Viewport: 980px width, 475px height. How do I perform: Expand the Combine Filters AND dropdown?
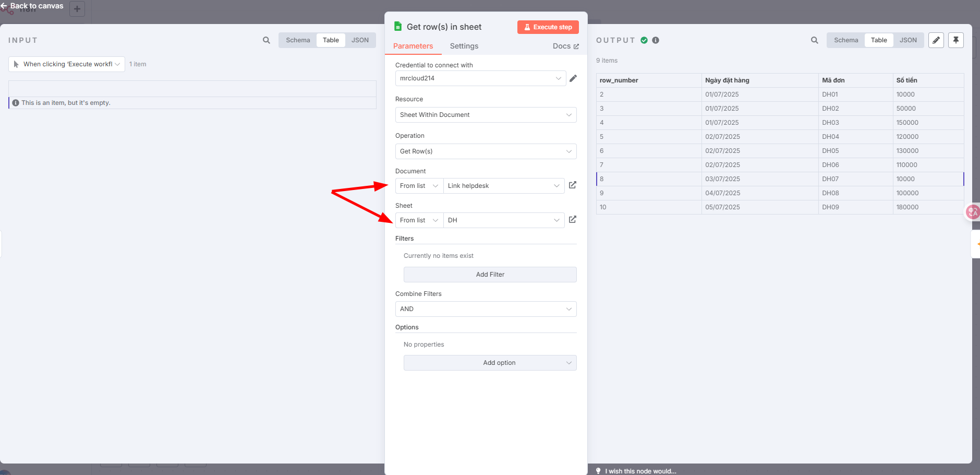click(x=486, y=309)
